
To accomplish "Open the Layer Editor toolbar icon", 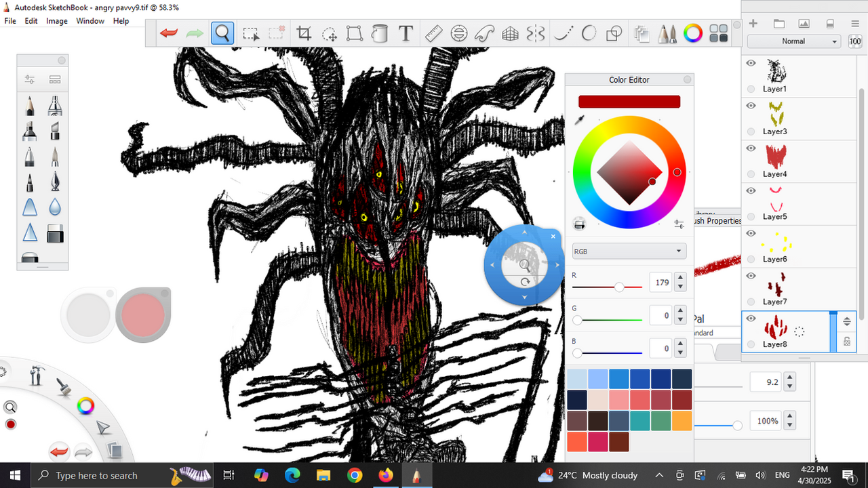I will (x=642, y=33).
